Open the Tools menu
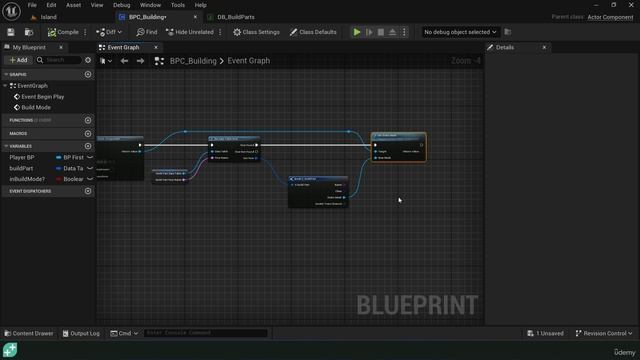 point(178,5)
